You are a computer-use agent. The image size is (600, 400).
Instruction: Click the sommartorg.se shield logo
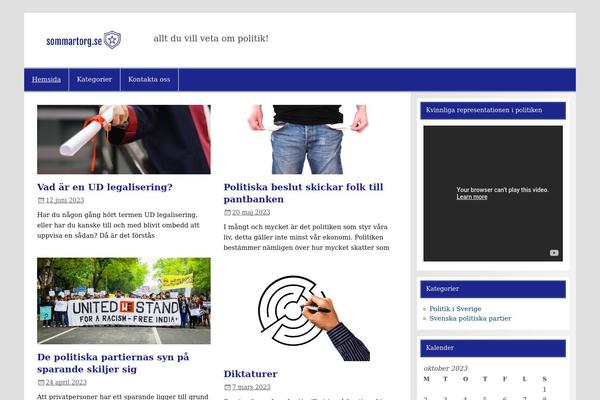click(83, 40)
